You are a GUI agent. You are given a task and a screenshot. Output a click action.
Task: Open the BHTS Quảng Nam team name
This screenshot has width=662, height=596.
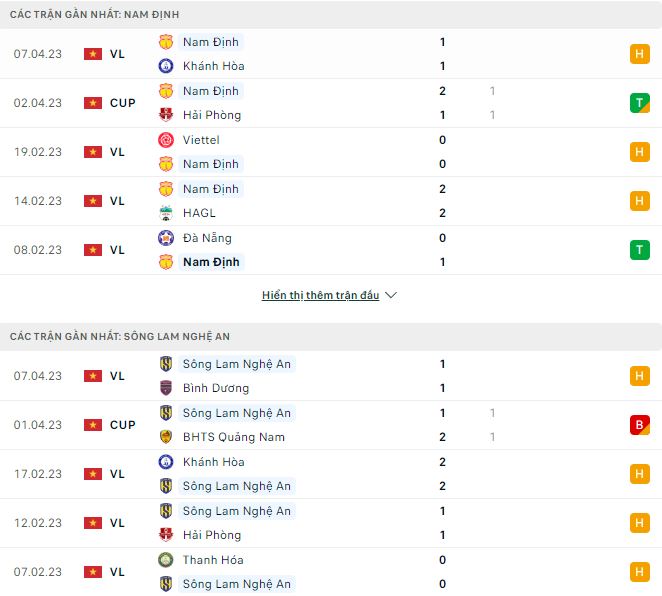[x=233, y=437]
